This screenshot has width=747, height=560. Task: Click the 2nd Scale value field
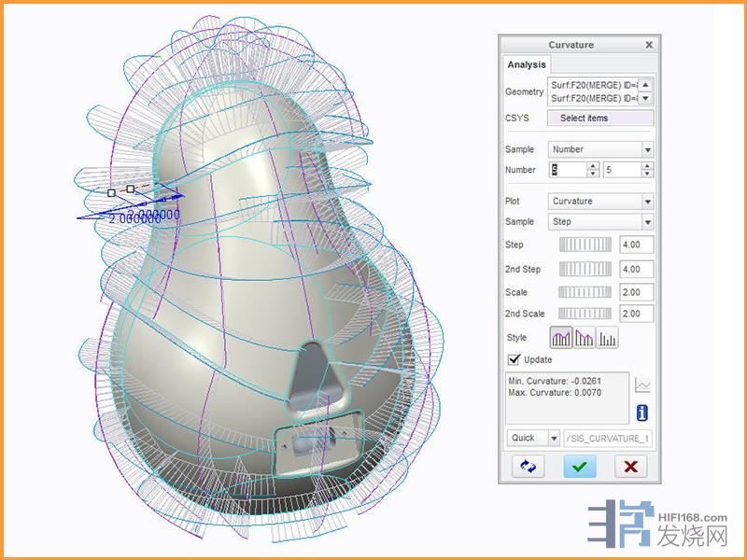coord(635,314)
